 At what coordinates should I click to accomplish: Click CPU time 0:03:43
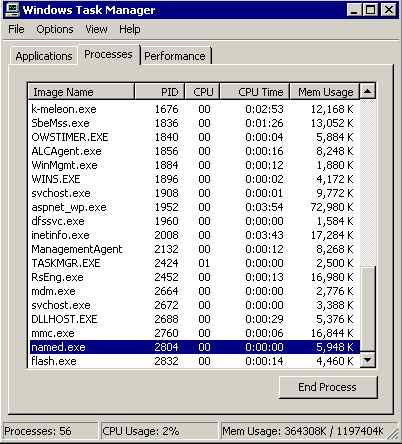click(264, 235)
